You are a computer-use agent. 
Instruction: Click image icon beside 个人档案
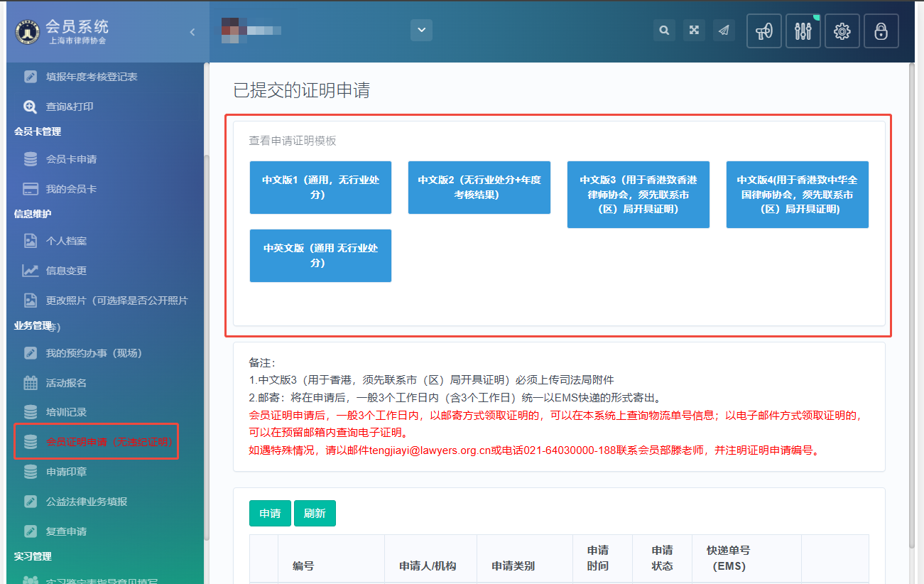click(31, 241)
